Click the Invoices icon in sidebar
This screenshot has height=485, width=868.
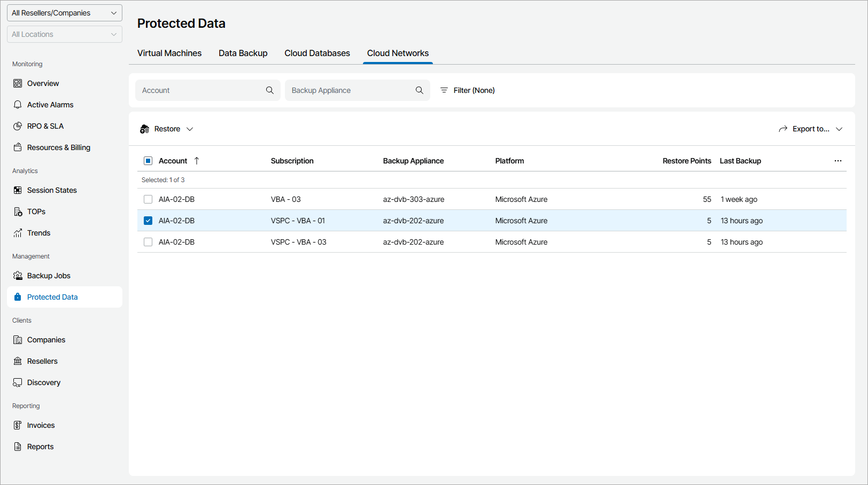18,425
